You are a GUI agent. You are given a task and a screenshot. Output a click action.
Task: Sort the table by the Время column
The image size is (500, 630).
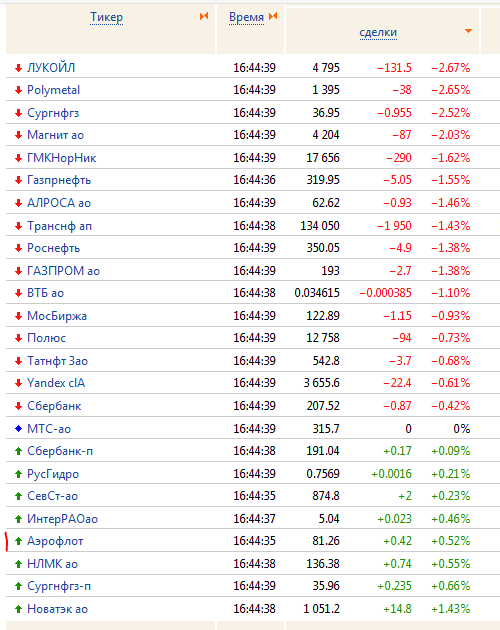tap(246, 17)
